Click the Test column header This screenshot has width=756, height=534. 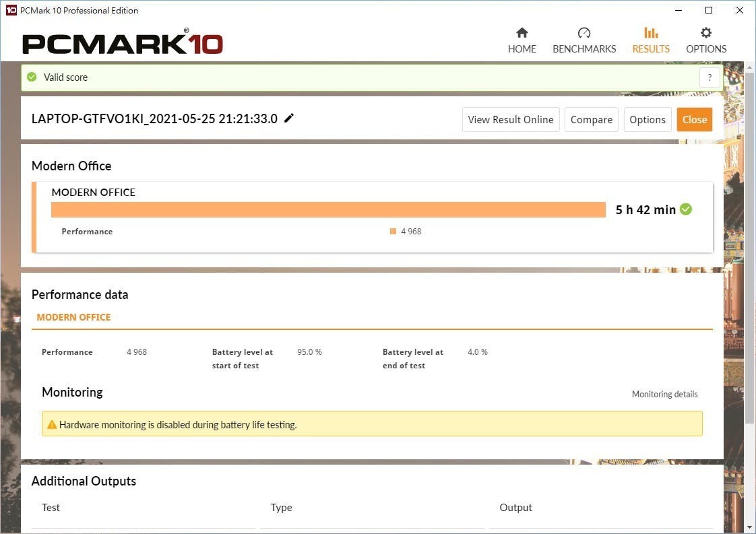[x=51, y=508]
